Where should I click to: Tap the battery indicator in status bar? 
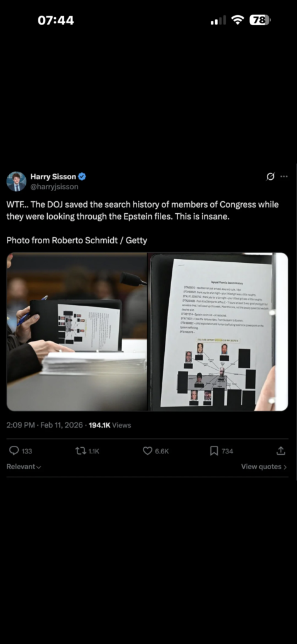pos(260,20)
